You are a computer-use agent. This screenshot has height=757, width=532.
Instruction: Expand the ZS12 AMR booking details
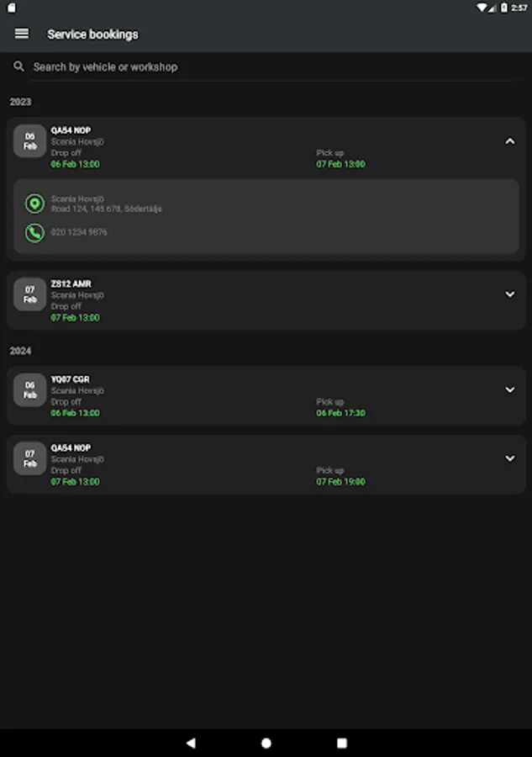509,294
